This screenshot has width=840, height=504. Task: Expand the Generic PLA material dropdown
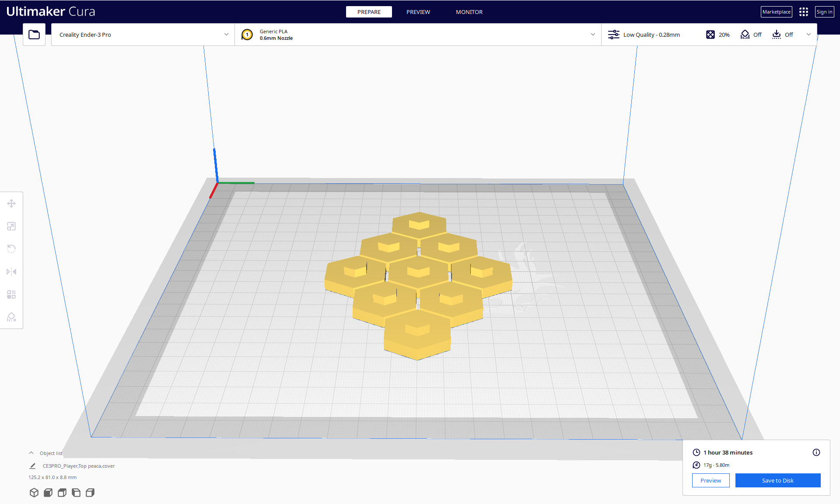[x=418, y=35]
